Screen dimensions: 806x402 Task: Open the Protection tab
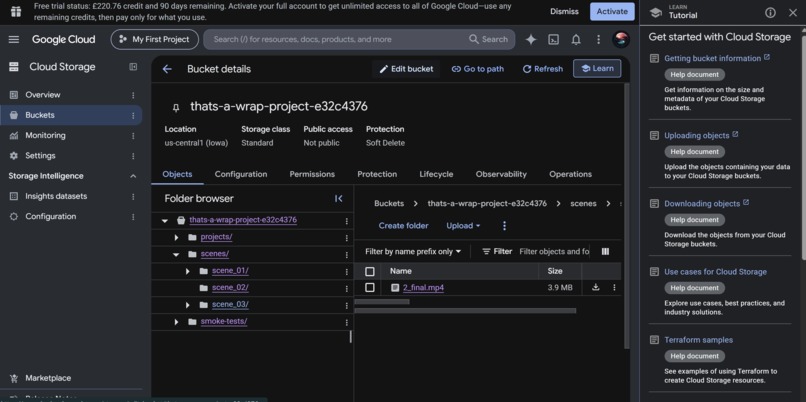(377, 174)
